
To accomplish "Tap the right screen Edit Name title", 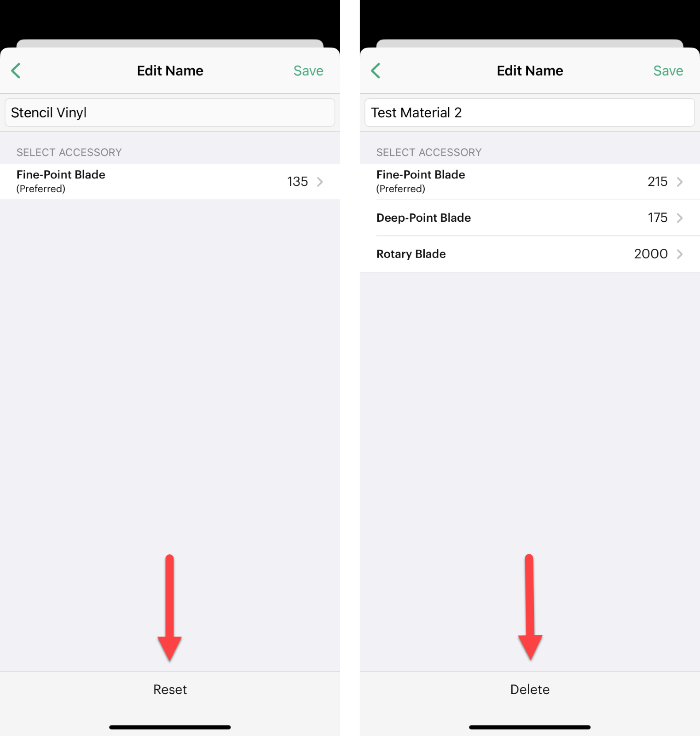I will pos(530,71).
